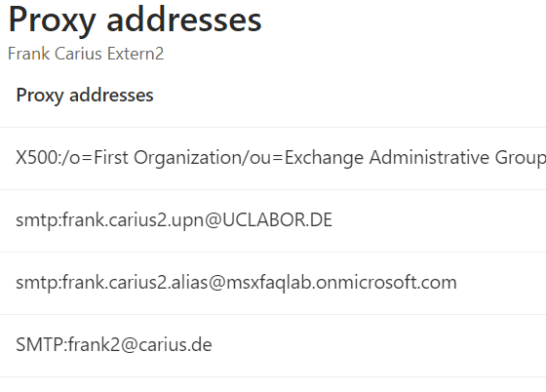Select the frank.carius2.upn@UCLABOR.DE address row
The height and width of the screenshot is (392, 546).
point(273,220)
